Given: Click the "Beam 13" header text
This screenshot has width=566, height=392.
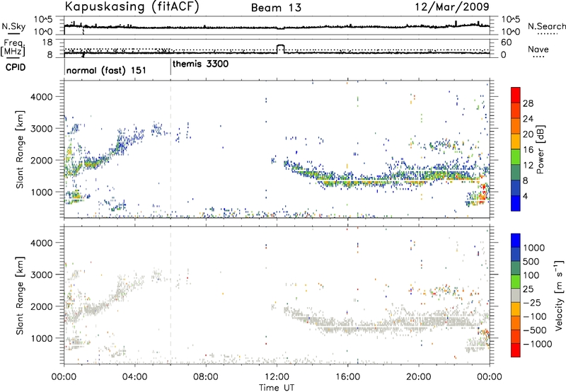Looking at the screenshot, I should (276, 8).
